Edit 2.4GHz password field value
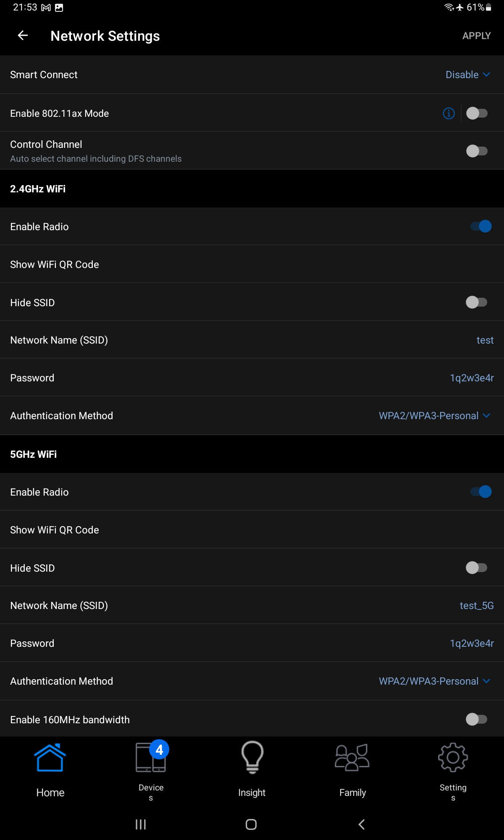Screen dimensions: 504x840 point(471,378)
